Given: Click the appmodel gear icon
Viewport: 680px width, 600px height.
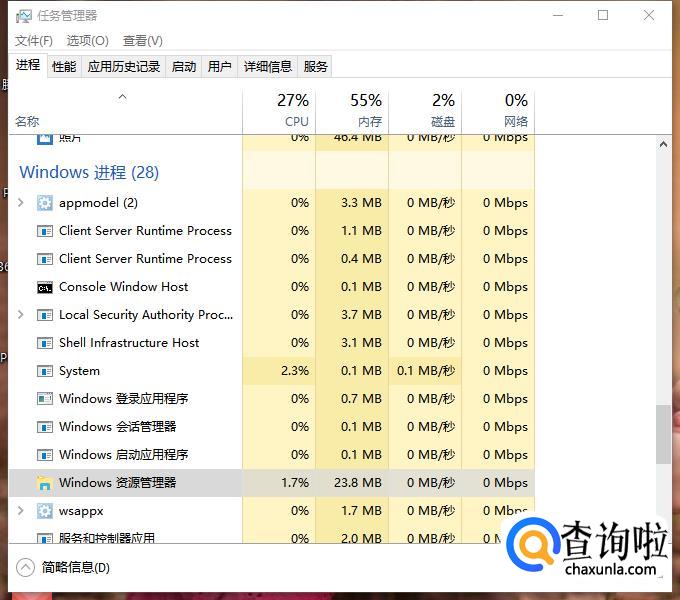Looking at the screenshot, I should pos(45,203).
